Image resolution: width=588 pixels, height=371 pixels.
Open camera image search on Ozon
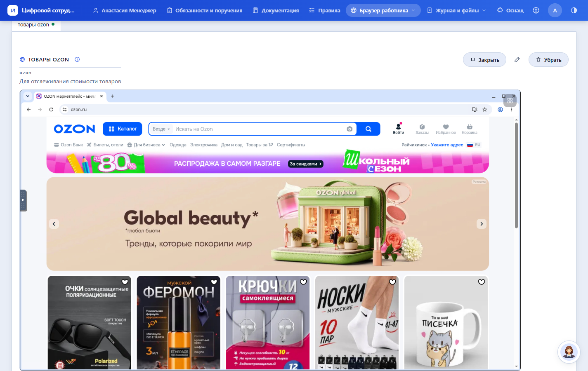(349, 129)
